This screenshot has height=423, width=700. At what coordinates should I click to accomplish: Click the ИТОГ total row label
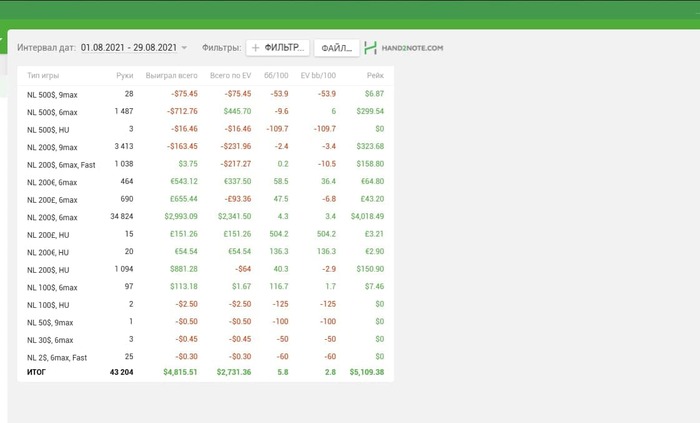click(36, 372)
